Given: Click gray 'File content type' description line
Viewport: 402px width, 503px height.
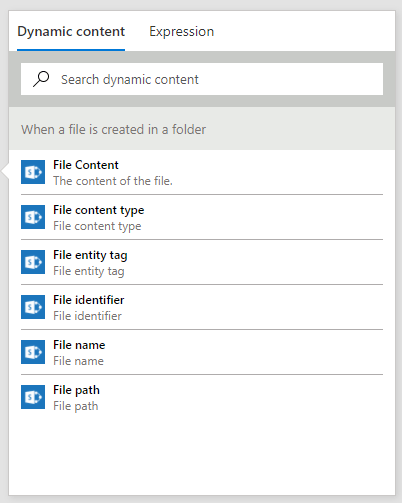Looking at the screenshot, I should pos(97,226).
